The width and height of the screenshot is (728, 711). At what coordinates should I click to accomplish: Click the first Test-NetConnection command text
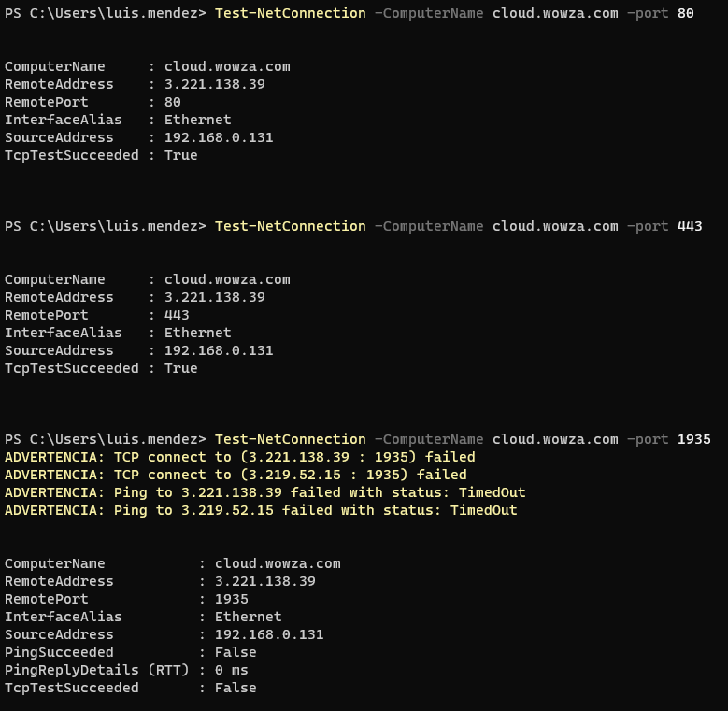tap(291, 13)
